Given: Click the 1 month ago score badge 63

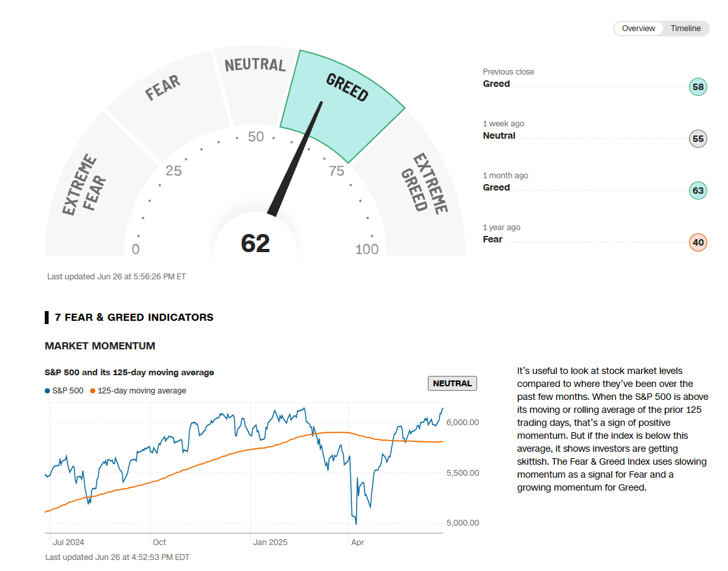Looking at the screenshot, I should pyautogui.click(x=698, y=191).
